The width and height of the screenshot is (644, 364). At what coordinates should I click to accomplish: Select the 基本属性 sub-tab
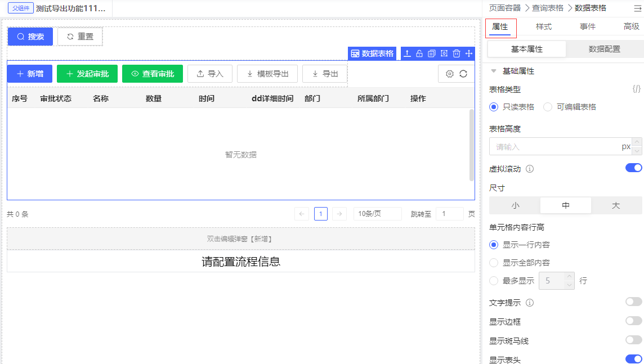point(527,50)
